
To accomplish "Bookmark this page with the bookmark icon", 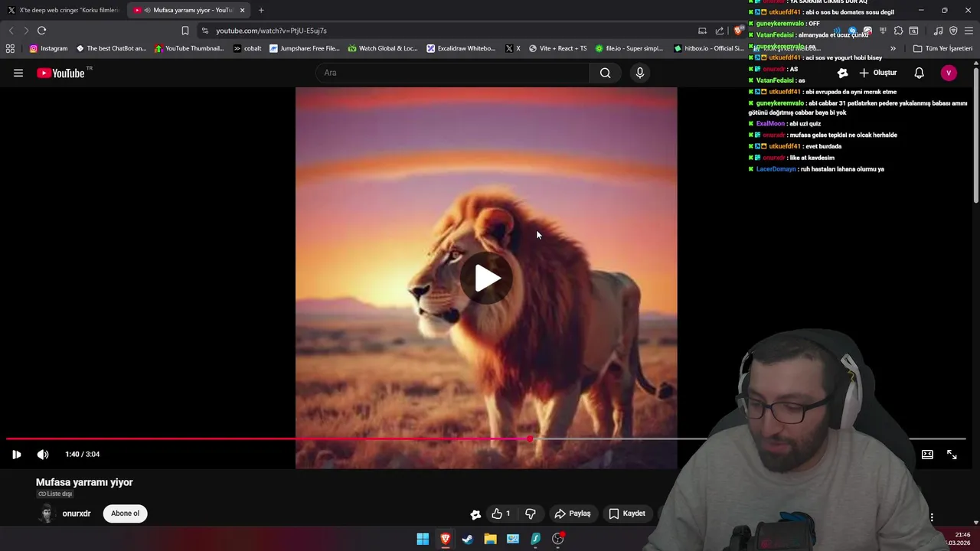I will click(185, 31).
